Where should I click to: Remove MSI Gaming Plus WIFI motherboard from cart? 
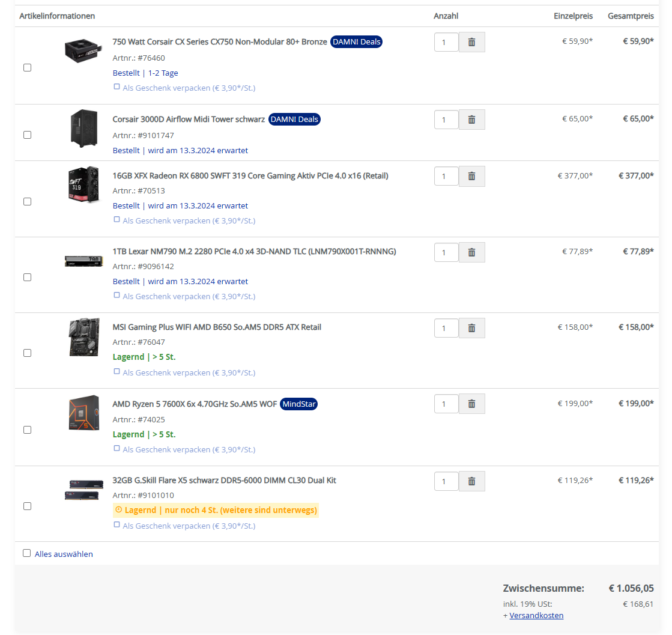471,328
